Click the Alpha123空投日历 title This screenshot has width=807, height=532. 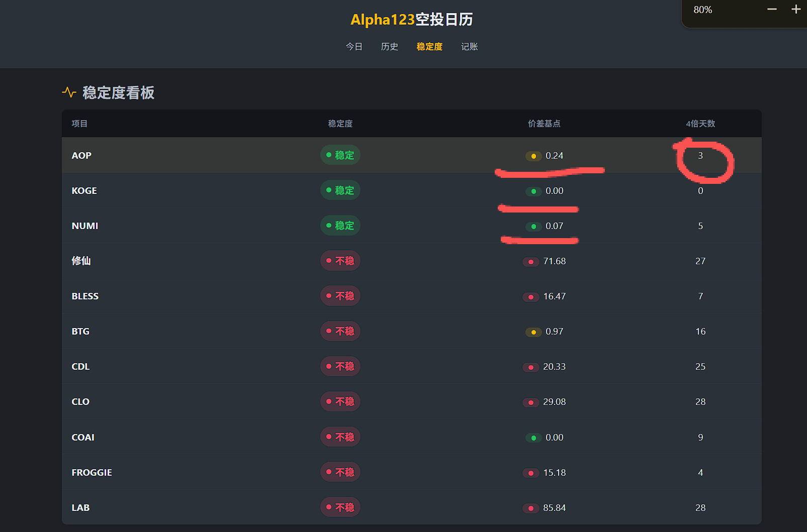click(411, 20)
